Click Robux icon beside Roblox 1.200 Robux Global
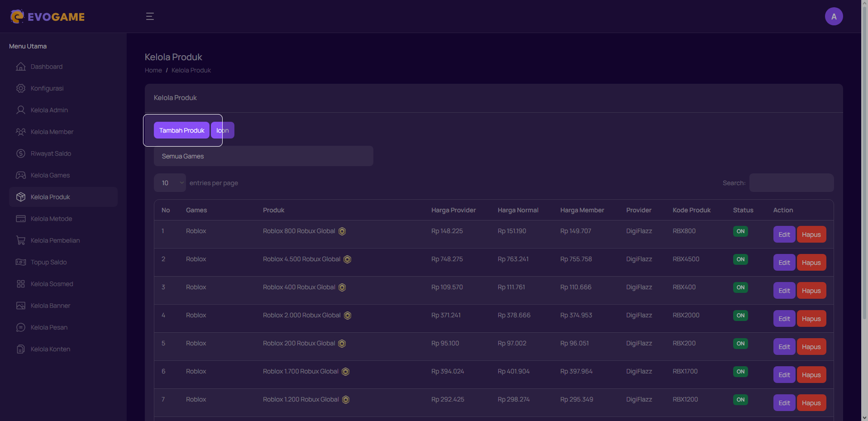 point(346,400)
